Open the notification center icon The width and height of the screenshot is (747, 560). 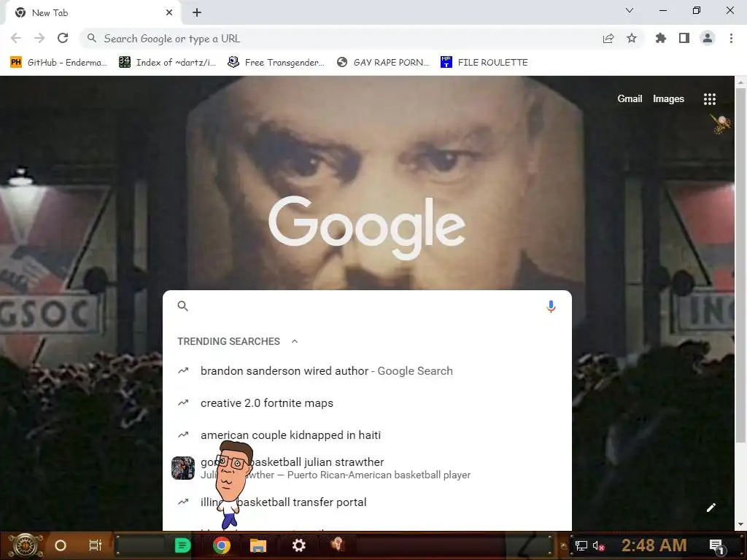click(716, 546)
